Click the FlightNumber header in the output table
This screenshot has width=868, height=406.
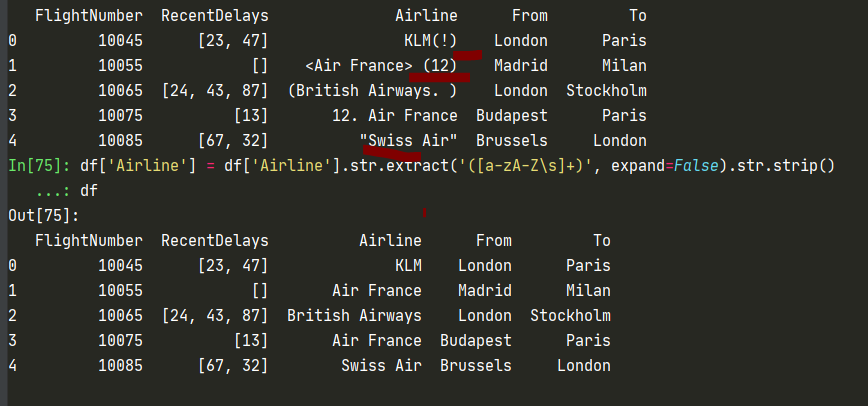[x=89, y=241]
